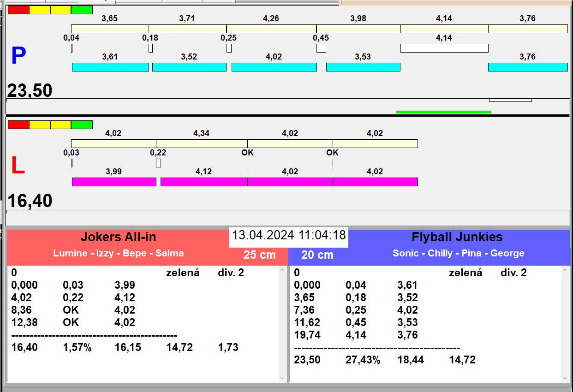
Task: Select the cream 3,98 bar in lane P
Action: point(358,29)
